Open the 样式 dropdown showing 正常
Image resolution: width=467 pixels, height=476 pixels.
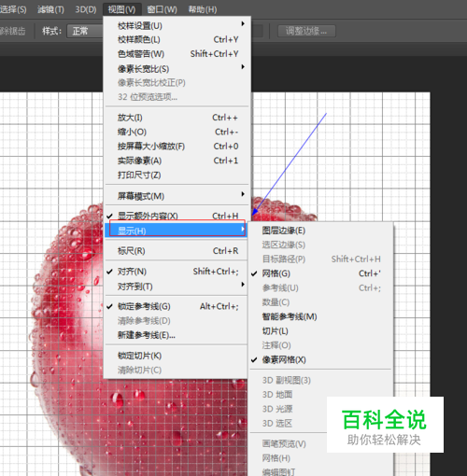click(x=85, y=31)
